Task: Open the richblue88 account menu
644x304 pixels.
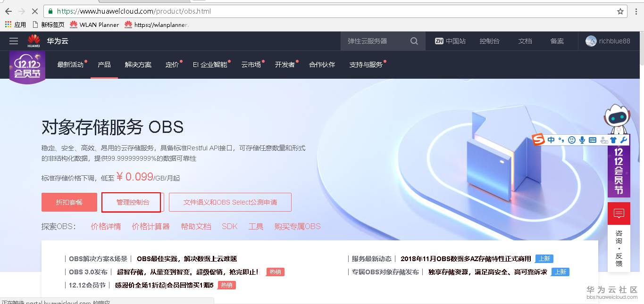Action: [x=608, y=41]
